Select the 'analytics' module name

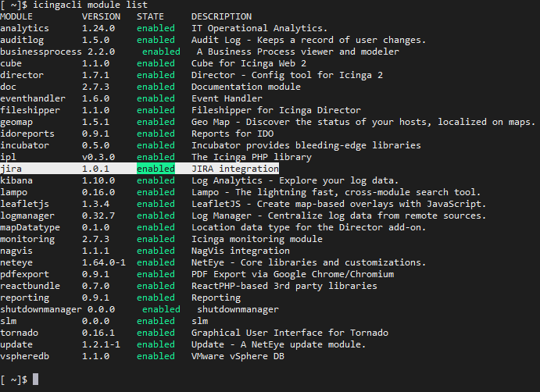point(24,28)
